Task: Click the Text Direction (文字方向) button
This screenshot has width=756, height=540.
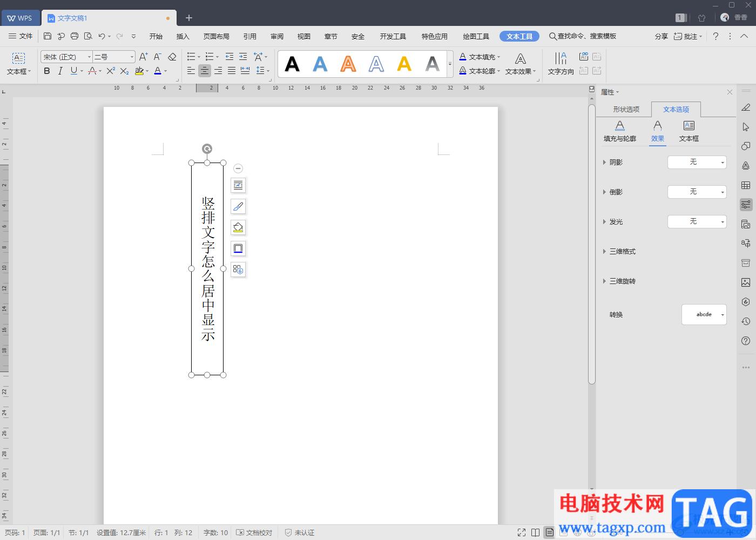Action: tap(561, 63)
